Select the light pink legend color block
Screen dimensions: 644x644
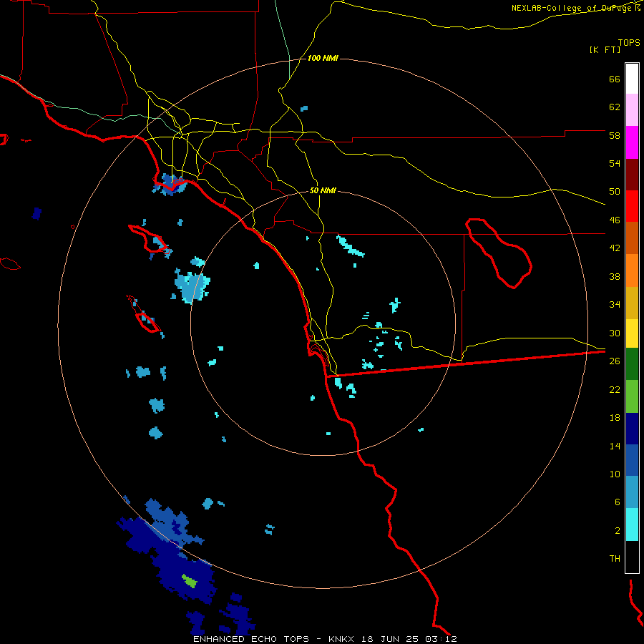pyautogui.click(x=632, y=109)
